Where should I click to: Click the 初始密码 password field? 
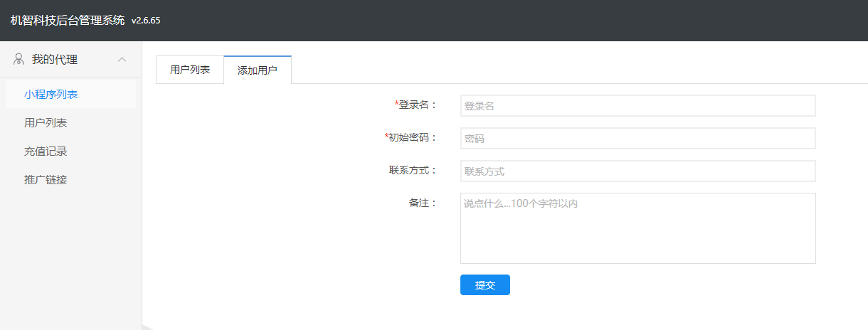point(637,139)
